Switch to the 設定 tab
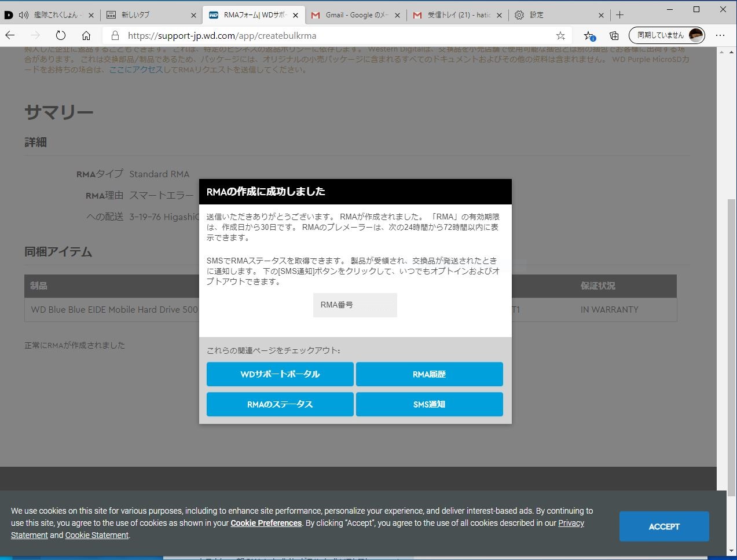 (559, 15)
